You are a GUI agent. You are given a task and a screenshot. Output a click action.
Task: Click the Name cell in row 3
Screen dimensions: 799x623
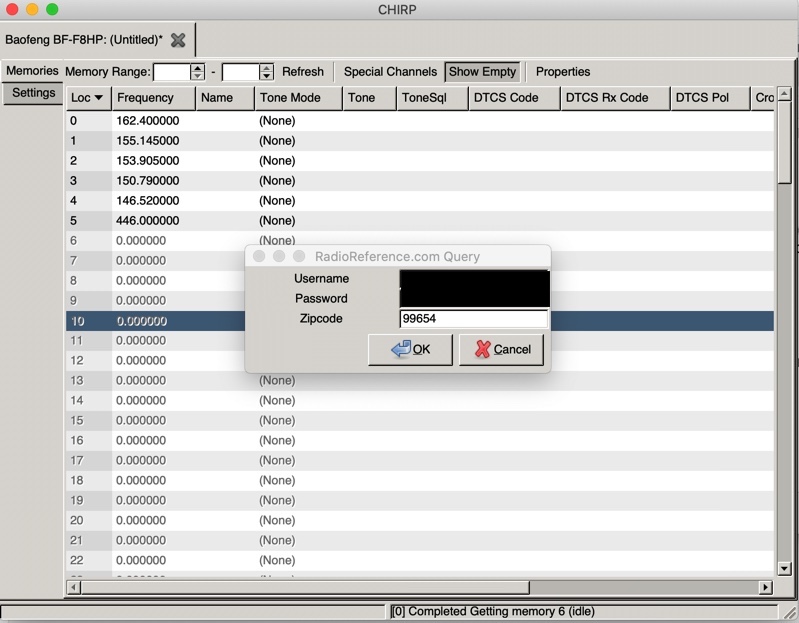(x=225, y=181)
